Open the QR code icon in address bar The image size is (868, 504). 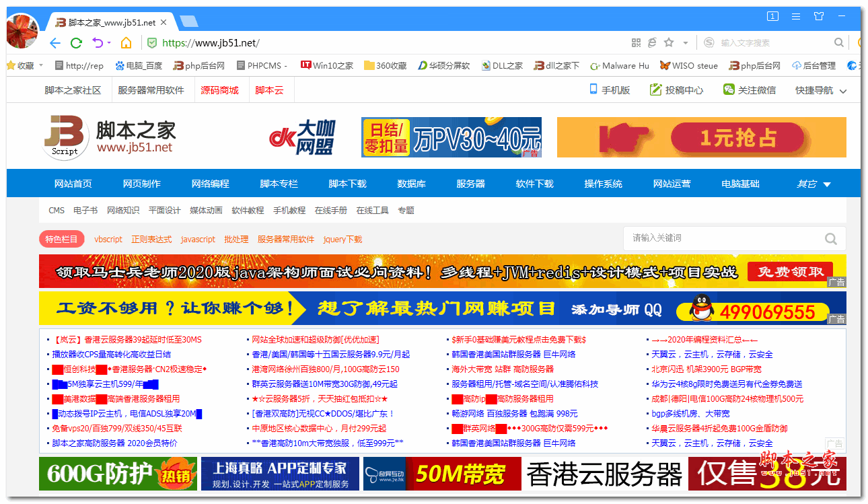point(636,42)
